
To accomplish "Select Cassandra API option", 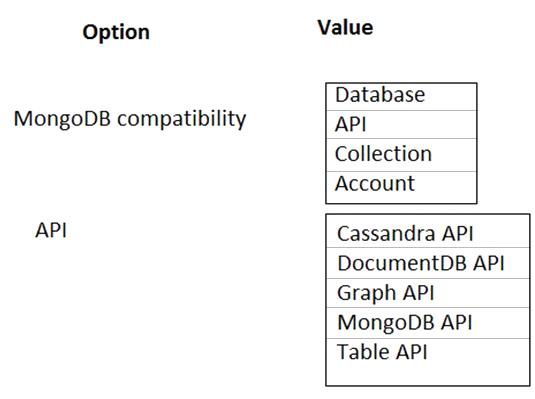I will pos(428,231).
